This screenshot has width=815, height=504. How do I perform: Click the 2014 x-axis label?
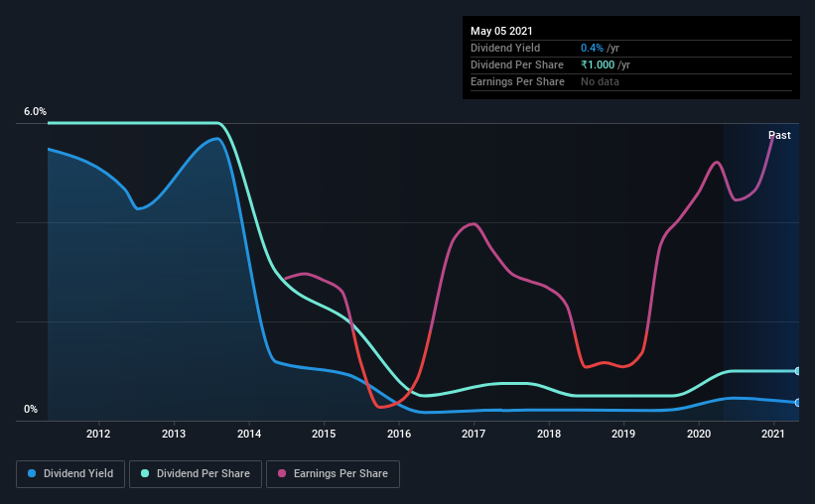click(249, 434)
